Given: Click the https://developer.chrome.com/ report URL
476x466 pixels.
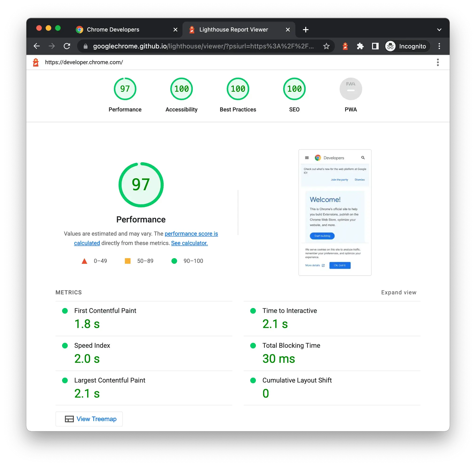Looking at the screenshot, I should click(x=84, y=62).
